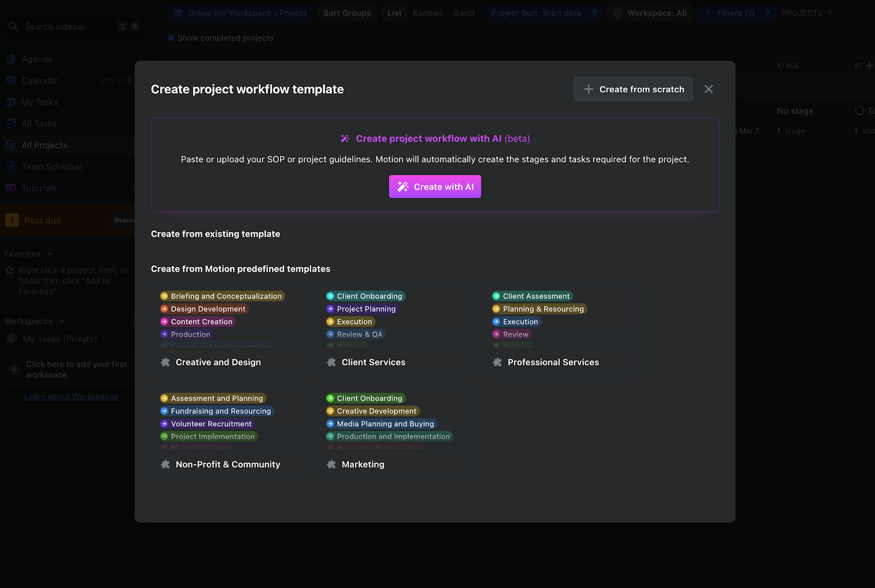Click the add your first workspace prompt
The width and height of the screenshot is (875, 588).
click(68, 370)
